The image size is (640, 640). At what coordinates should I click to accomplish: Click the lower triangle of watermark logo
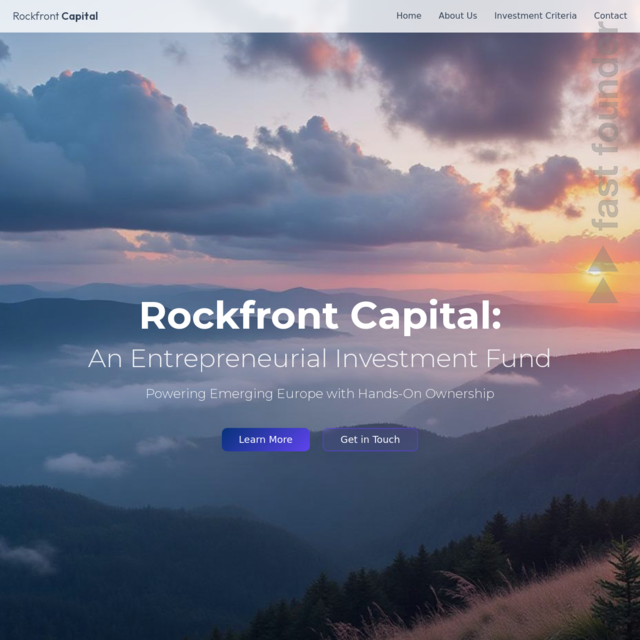[x=602, y=290]
